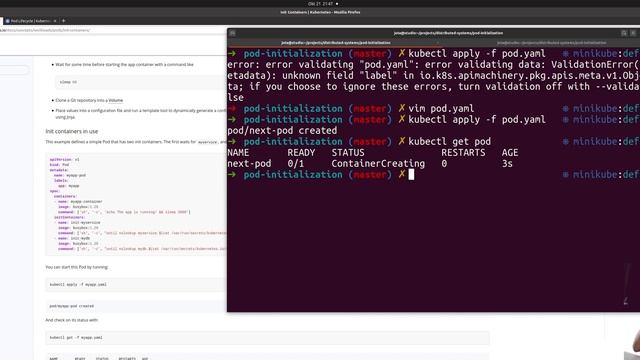640x360 pixels.
Task: Click the '0/1' READY value
Action: [296, 164]
